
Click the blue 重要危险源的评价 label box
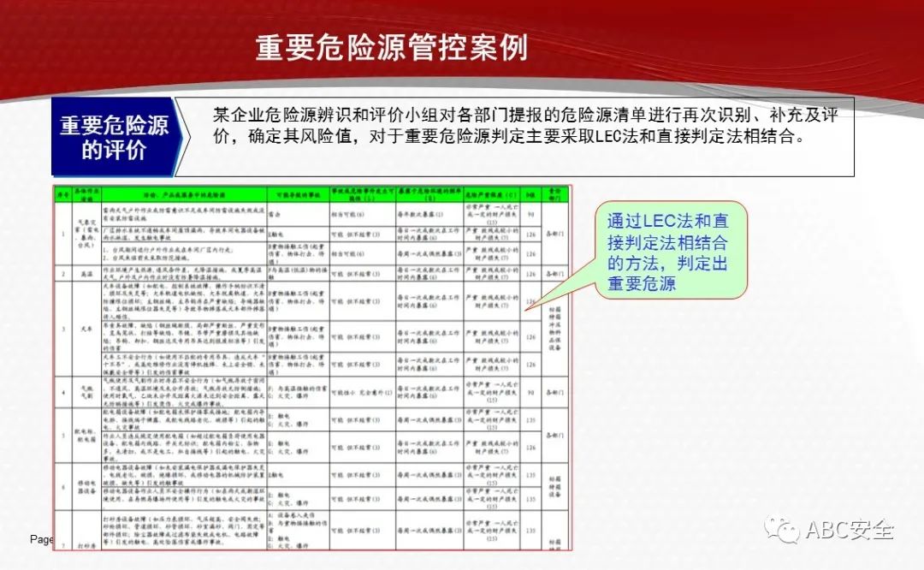114,137
